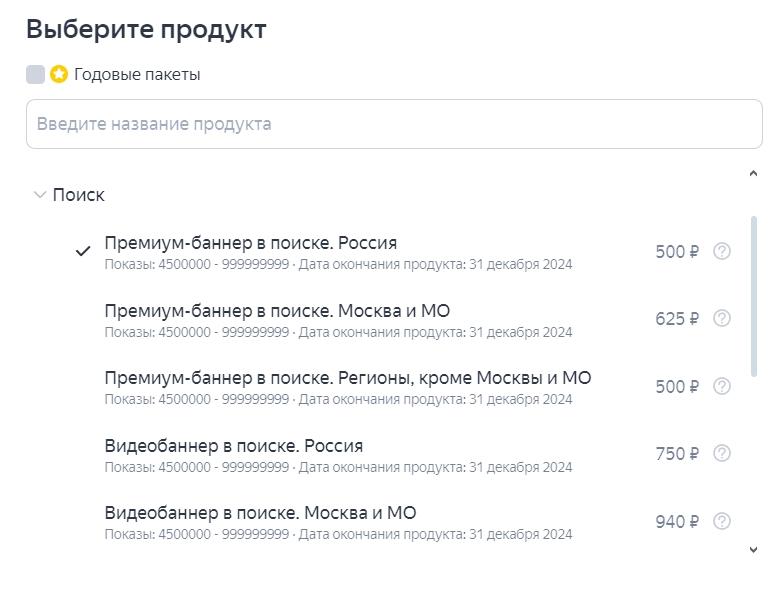The image size is (774, 594).
Task: Open help for Премиум-баннер Регионы, кроме Москвы
Action: click(x=722, y=386)
